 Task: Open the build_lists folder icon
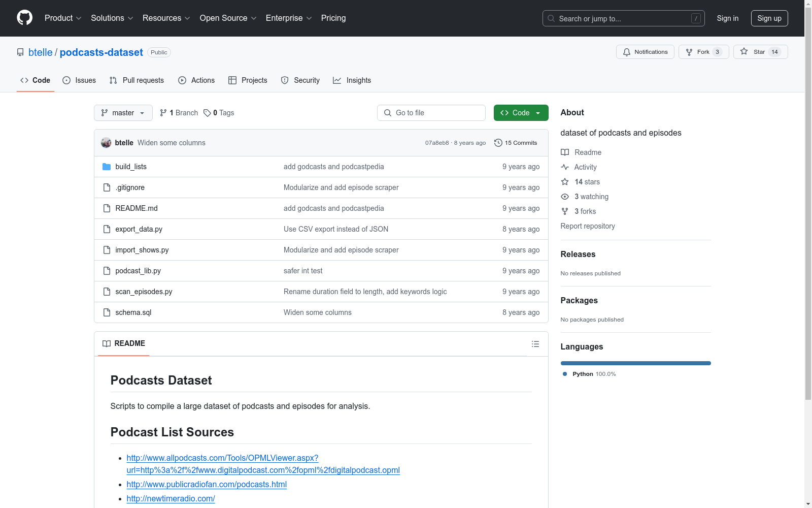pyautogui.click(x=107, y=167)
